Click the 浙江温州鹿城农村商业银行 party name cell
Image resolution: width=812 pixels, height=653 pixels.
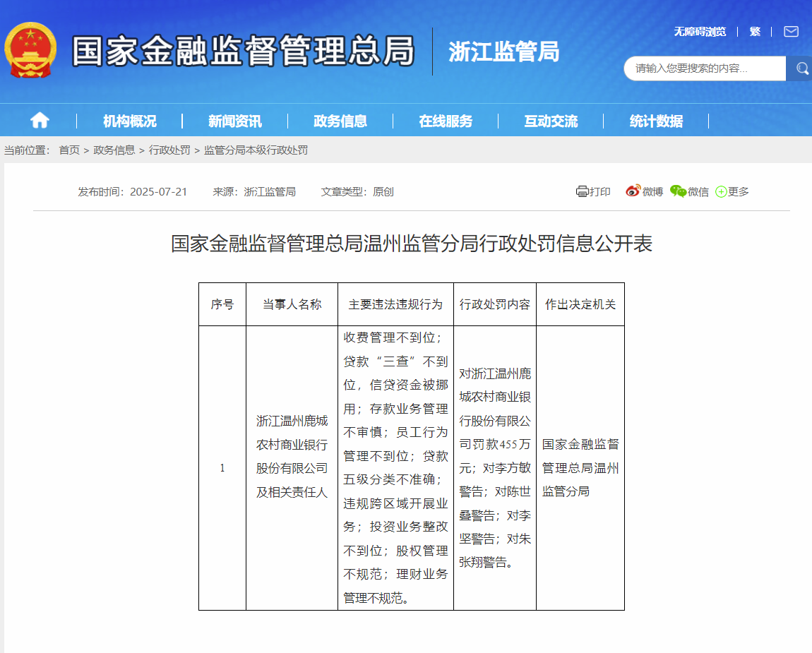(x=292, y=468)
